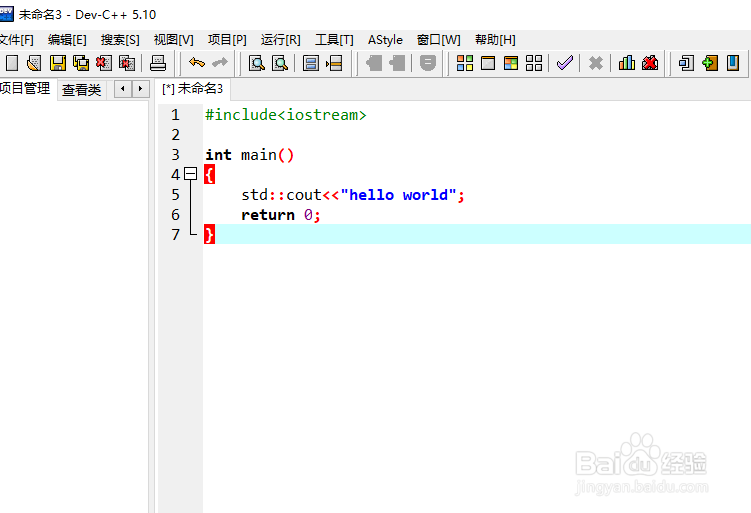Open the 编辑[E] menu
751x513 pixels.
(67, 40)
